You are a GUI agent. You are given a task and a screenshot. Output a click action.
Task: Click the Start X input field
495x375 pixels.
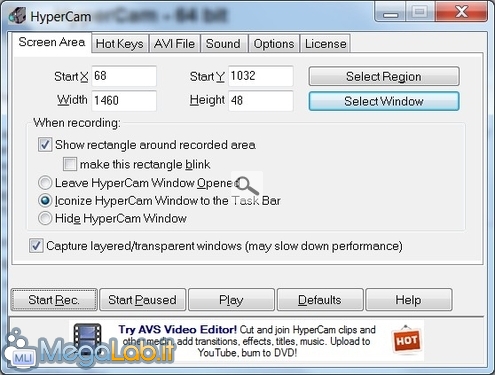124,76
